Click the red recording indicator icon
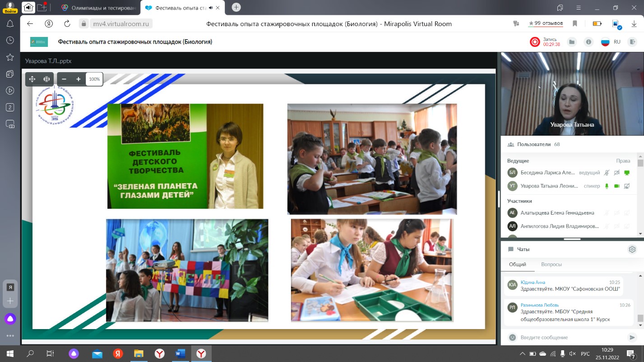Screen dimensions: 644x362 click(x=535, y=42)
